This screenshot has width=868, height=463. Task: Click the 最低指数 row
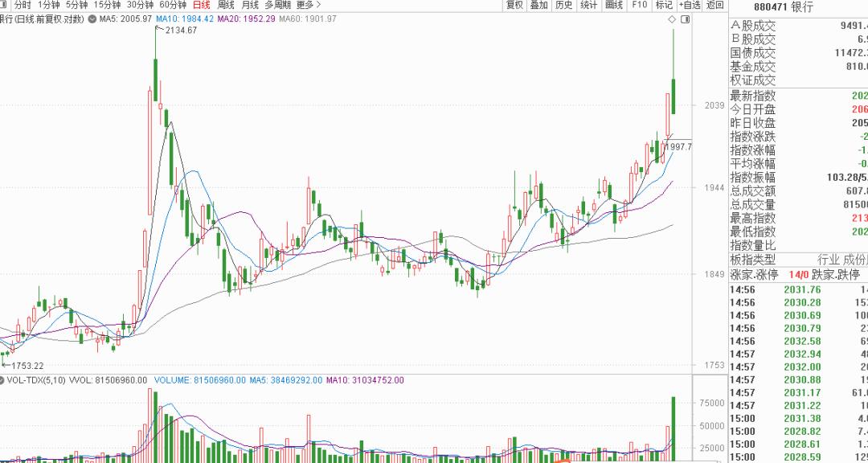click(x=798, y=232)
